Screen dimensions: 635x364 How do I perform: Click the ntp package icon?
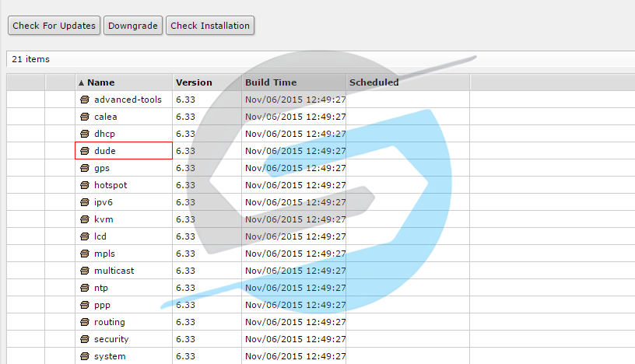click(x=85, y=288)
